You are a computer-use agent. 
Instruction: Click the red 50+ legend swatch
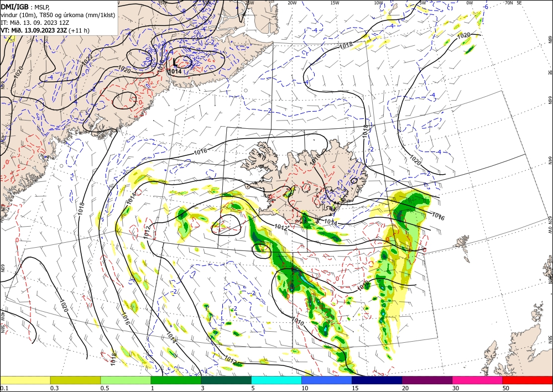[x=528, y=380]
